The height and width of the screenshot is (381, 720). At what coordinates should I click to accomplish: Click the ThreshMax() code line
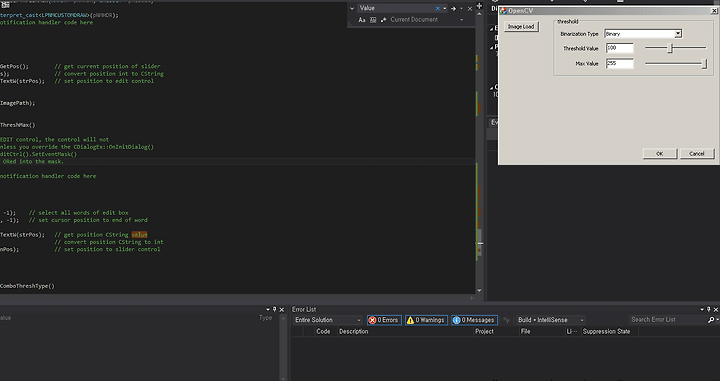[17, 125]
